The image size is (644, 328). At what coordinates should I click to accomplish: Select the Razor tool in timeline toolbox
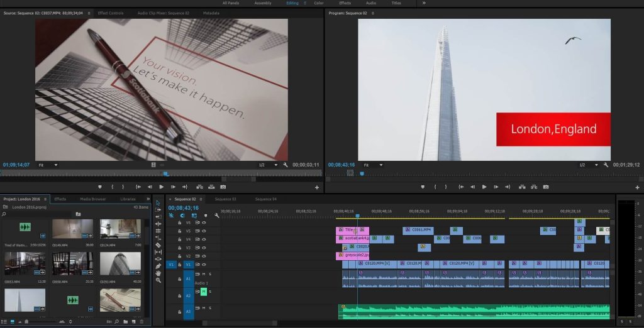tap(158, 245)
